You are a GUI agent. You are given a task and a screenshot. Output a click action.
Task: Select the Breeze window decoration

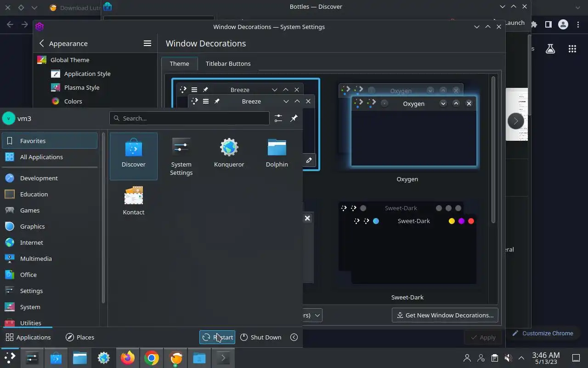tap(246, 124)
